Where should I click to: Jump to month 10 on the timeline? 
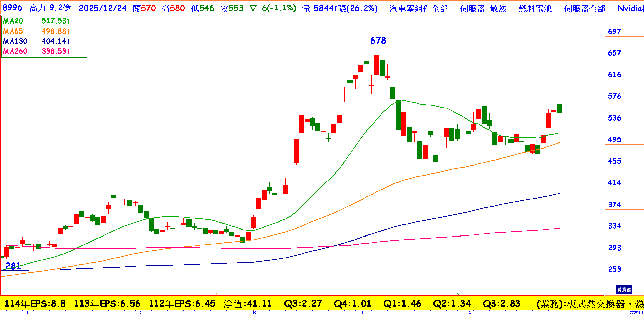(x=254, y=313)
